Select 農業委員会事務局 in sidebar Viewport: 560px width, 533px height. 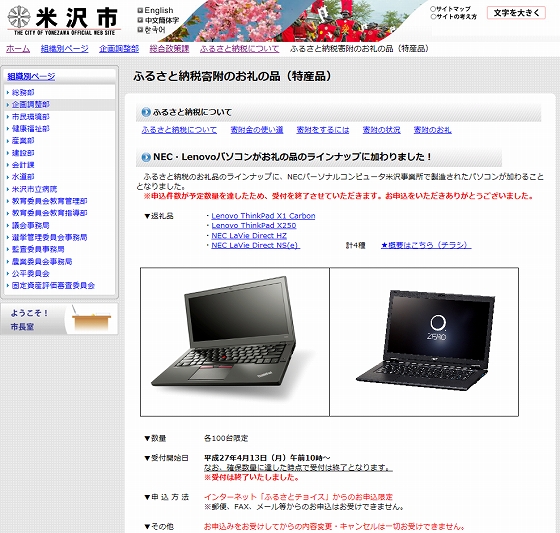42,261
